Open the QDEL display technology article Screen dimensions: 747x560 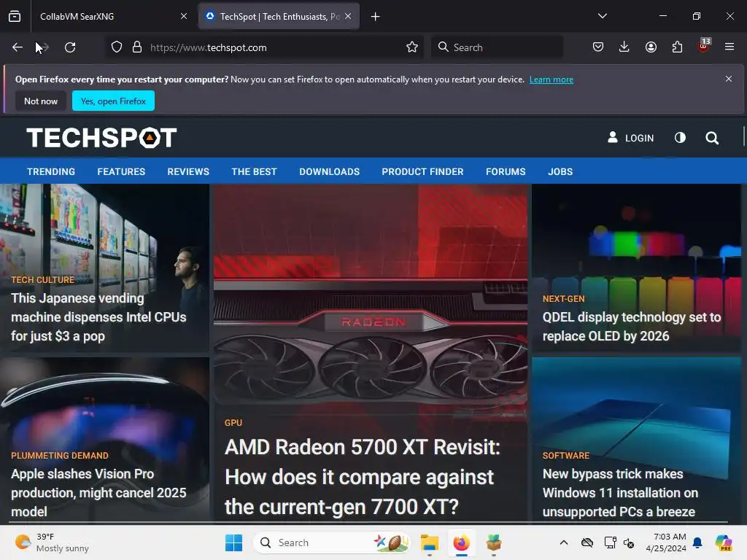coord(632,327)
